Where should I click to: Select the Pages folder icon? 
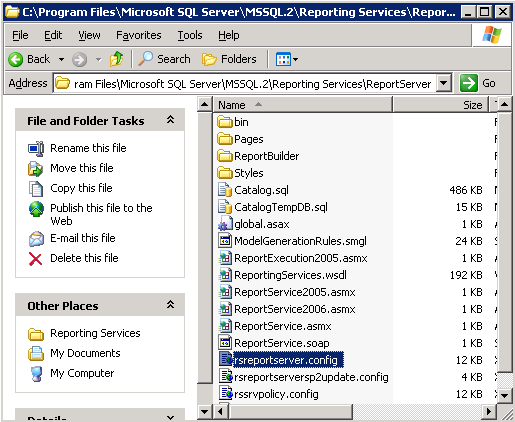(225, 139)
